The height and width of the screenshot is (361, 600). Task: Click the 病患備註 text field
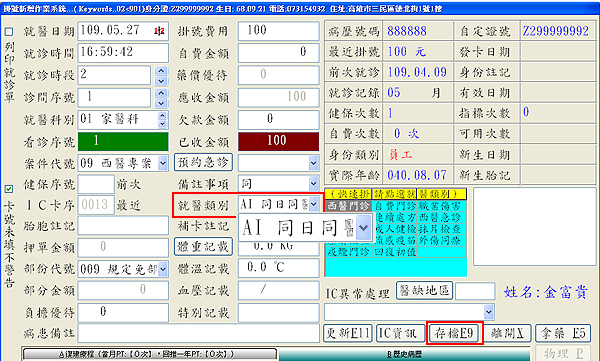(x=199, y=333)
